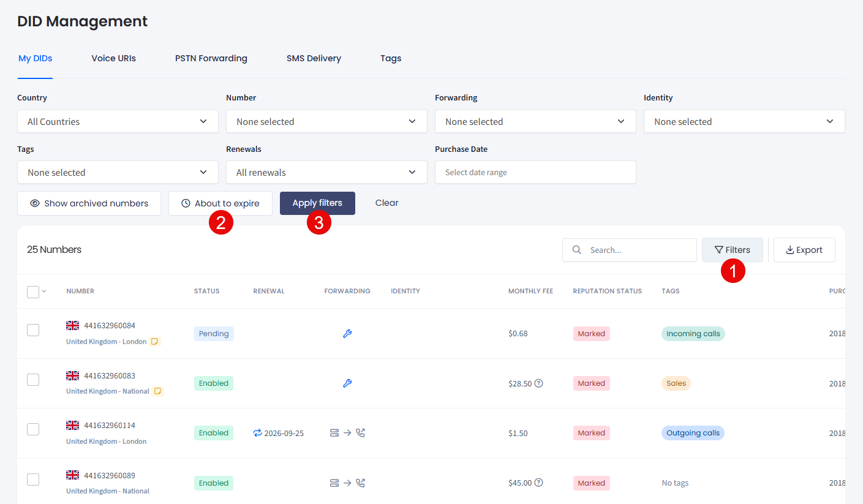Click the wrench icon for 441632960083
This screenshot has width=863, height=504.
(x=347, y=383)
